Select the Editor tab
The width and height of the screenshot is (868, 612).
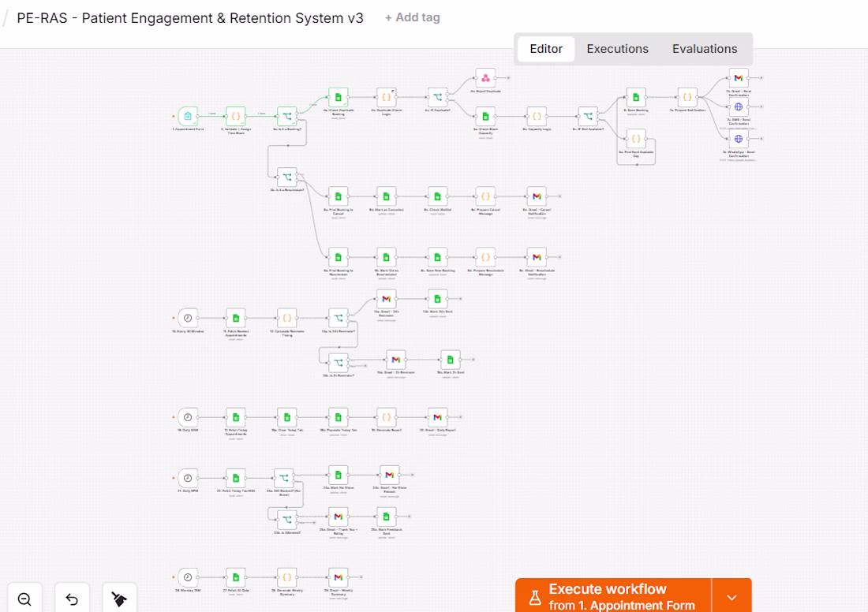point(546,49)
